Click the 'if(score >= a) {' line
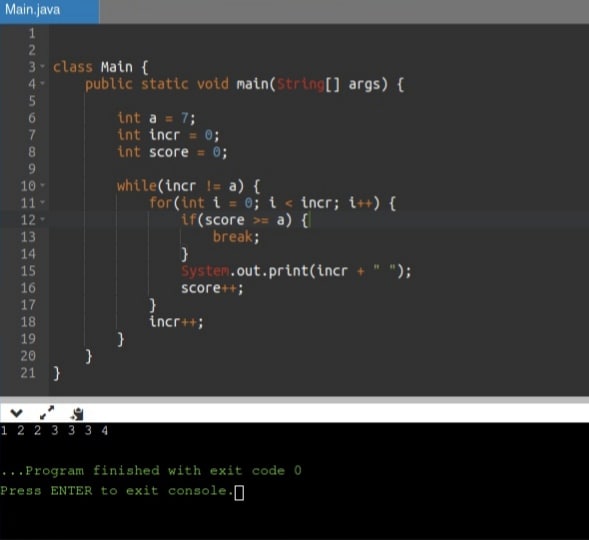589x540 pixels. point(245,220)
